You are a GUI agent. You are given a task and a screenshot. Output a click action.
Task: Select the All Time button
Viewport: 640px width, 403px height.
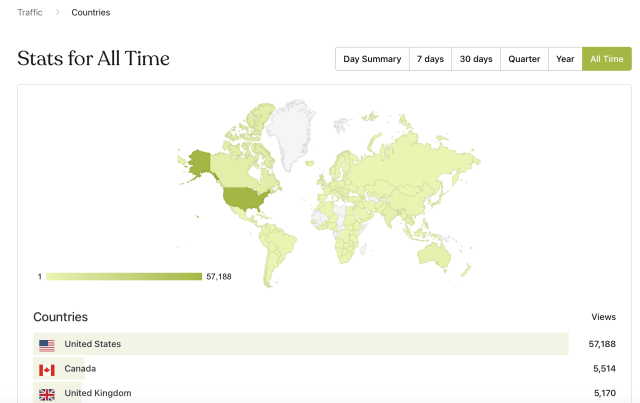click(607, 59)
